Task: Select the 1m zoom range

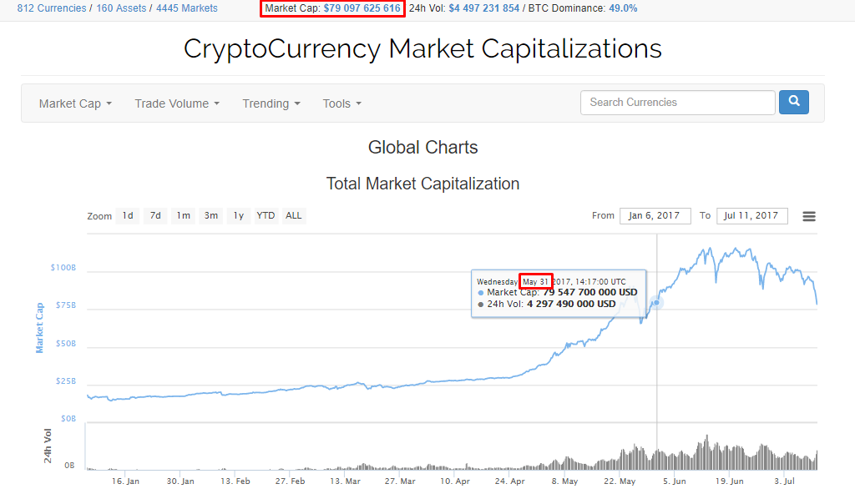Action: click(184, 215)
